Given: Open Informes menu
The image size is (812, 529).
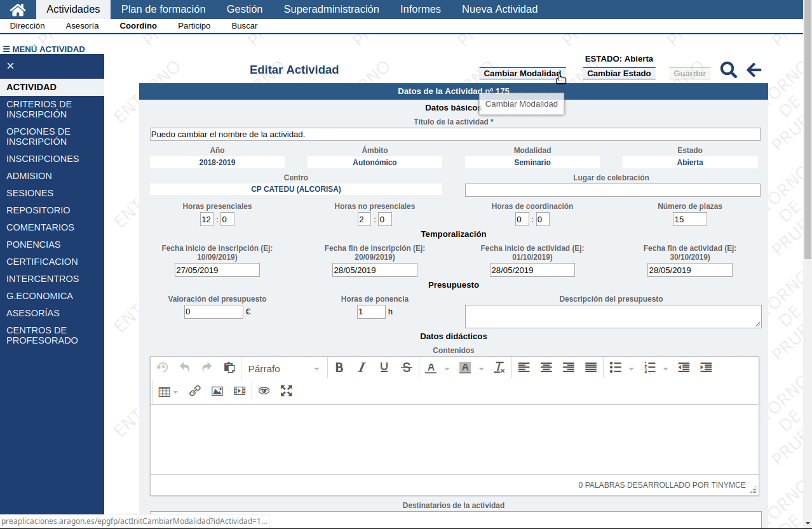Looking at the screenshot, I should 421,10.
